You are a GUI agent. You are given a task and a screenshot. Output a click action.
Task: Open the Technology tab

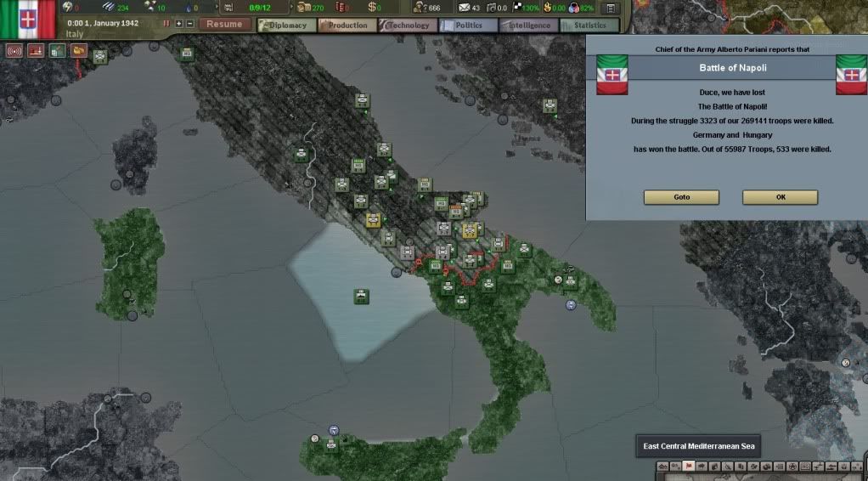click(x=408, y=25)
